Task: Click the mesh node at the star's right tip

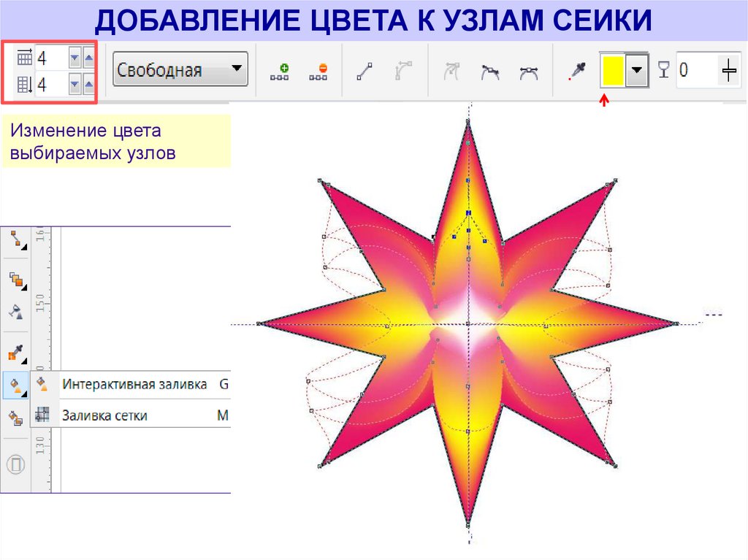Action: point(676,323)
